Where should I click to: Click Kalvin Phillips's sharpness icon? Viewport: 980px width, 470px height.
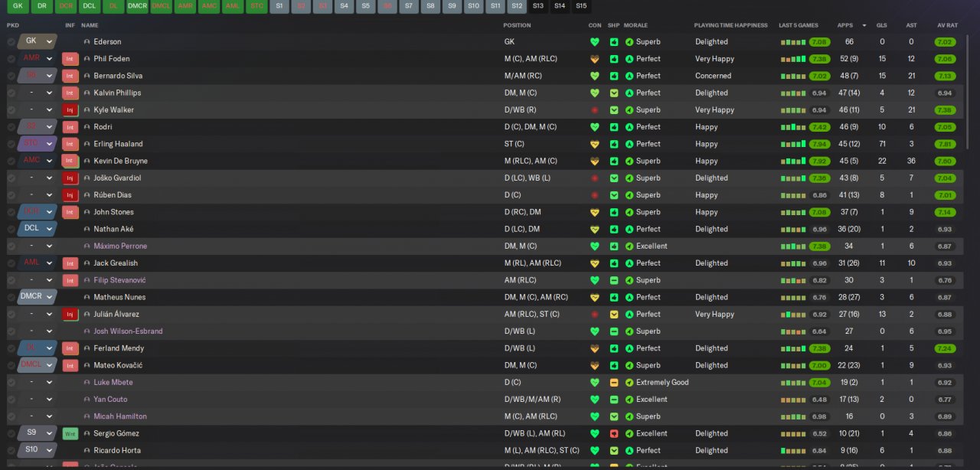coord(614,93)
